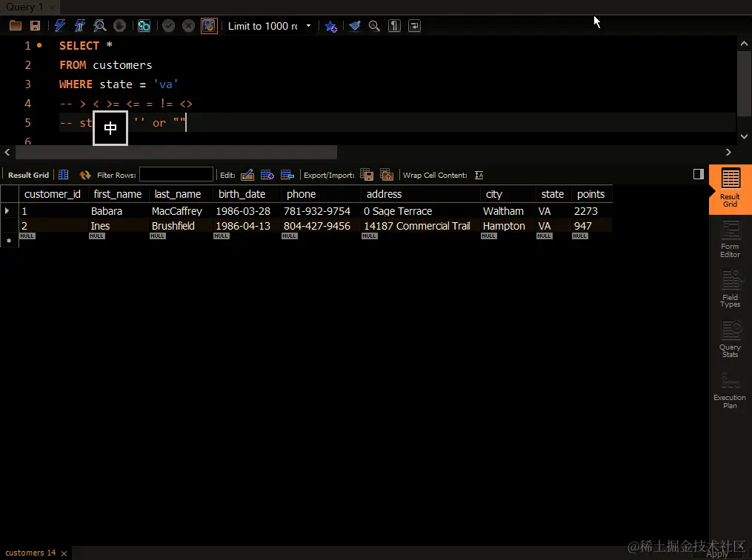Click the horizontal scrollbar left arrow
This screenshot has height=560, width=752.
click(7, 152)
